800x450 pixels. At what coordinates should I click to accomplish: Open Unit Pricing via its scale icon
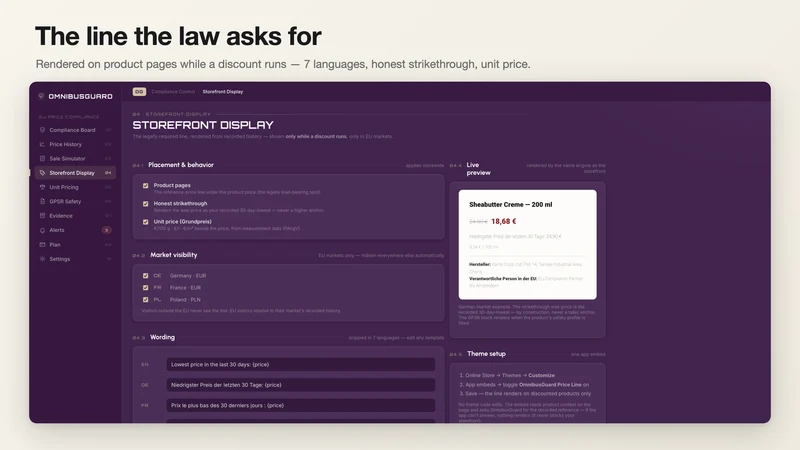click(42, 187)
